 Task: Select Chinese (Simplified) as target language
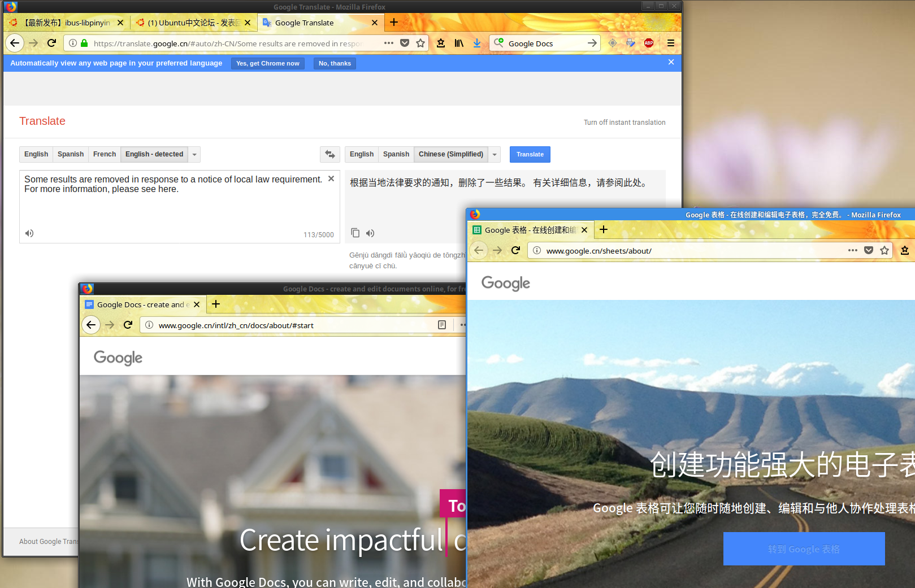[451, 154]
